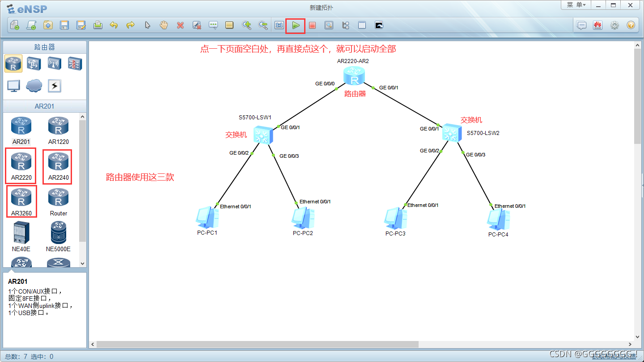
Task: Select the router device category
Action: click(13, 63)
